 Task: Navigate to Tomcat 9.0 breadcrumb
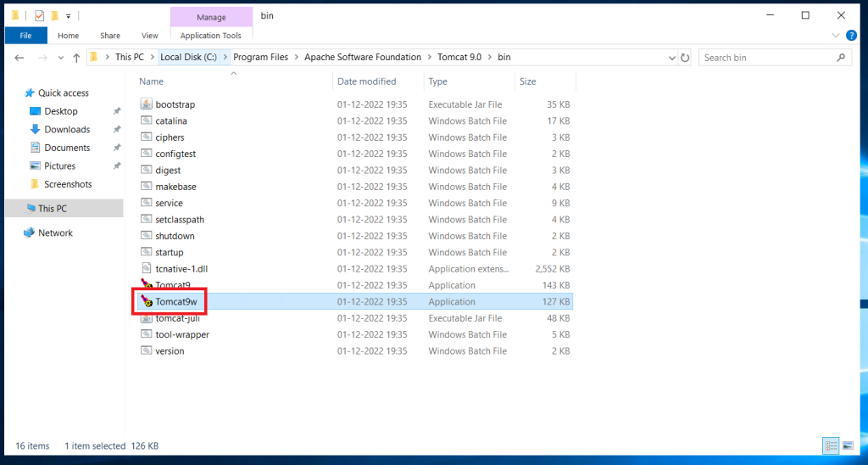pyautogui.click(x=459, y=57)
